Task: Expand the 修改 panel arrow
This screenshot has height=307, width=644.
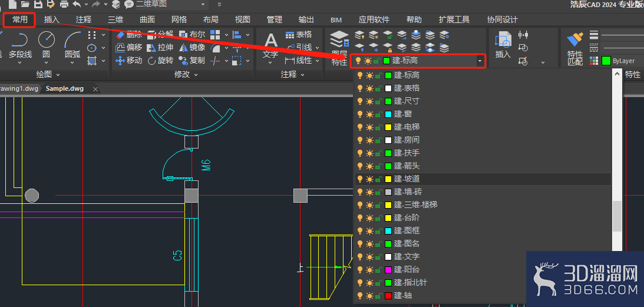Action: (196, 75)
